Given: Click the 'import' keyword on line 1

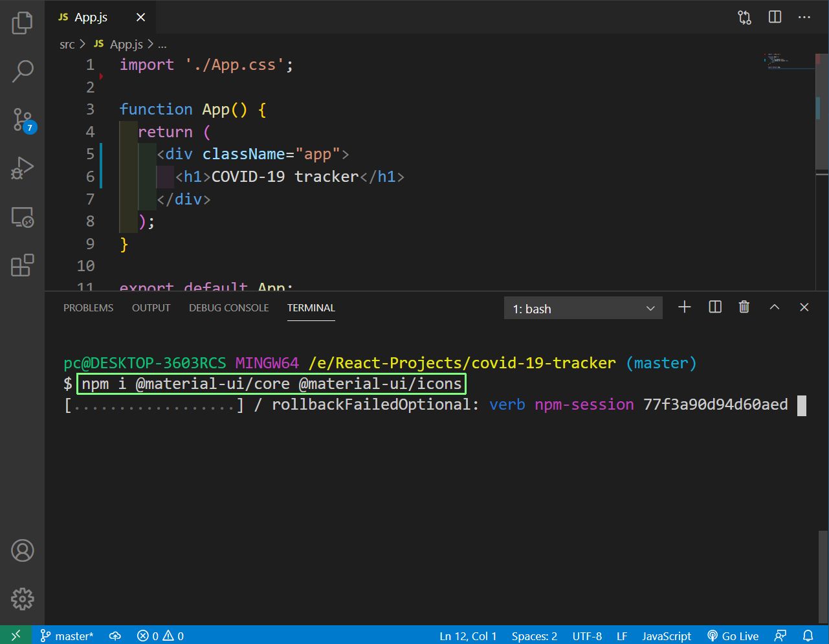Looking at the screenshot, I should pyautogui.click(x=147, y=65).
